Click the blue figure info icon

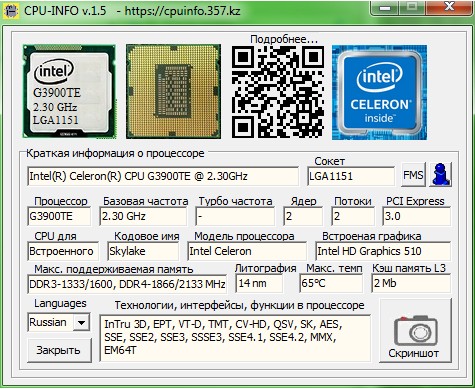click(441, 174)
